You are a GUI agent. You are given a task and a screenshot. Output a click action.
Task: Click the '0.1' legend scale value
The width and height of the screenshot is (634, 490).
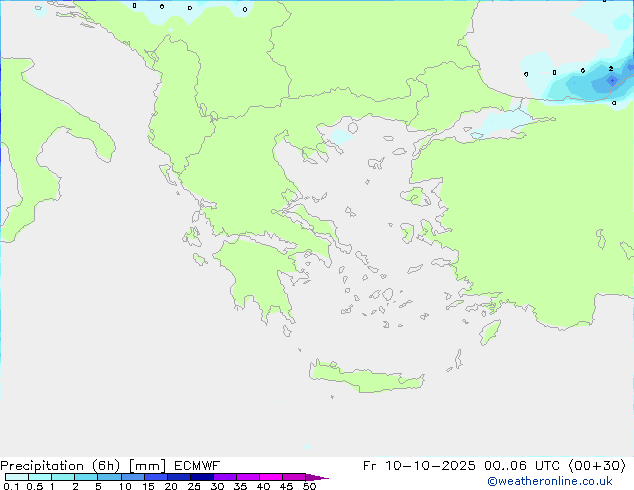11,486
